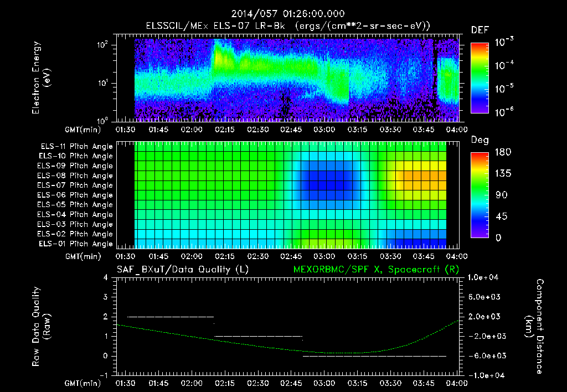Click the GMT(min) label of the top spectrogram
567x392 pixels.
point(83,130)
